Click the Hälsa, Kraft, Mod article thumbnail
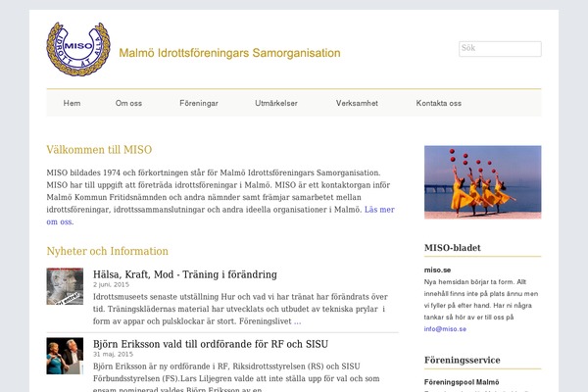 (x=65, y=286)
